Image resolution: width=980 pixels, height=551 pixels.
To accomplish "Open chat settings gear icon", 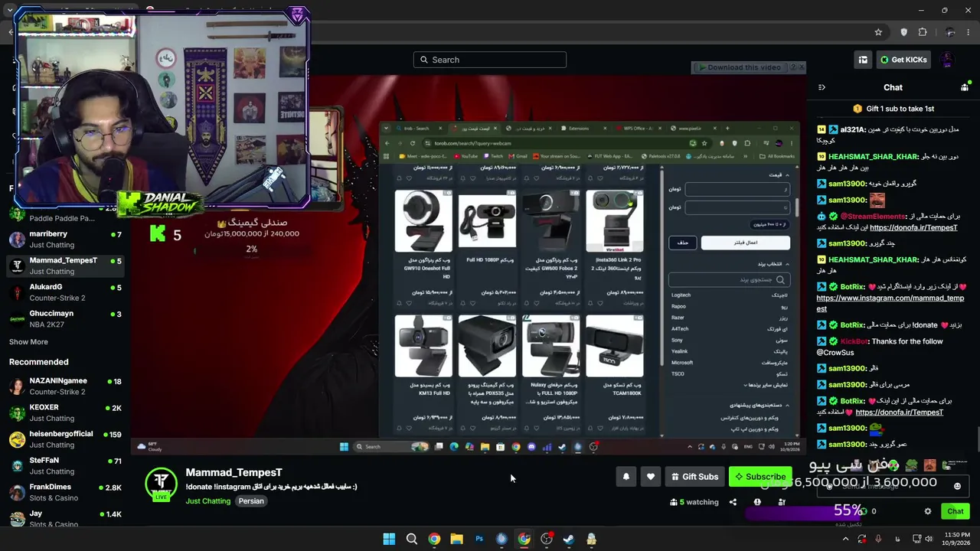I will pos(928,511).
